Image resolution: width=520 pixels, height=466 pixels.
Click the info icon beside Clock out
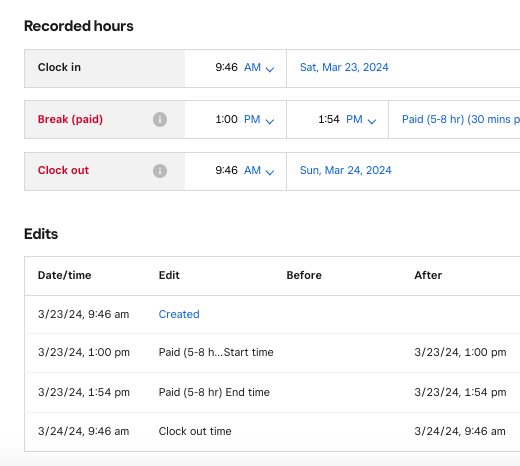pyautogui.click(x=160, y=171)
